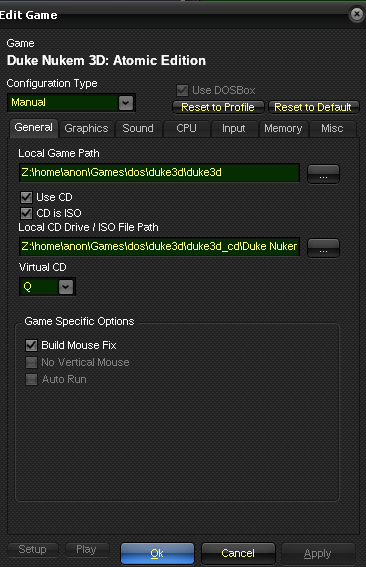Click the Reset to Default button
366x567 pixels.
(x=313, y=107)
